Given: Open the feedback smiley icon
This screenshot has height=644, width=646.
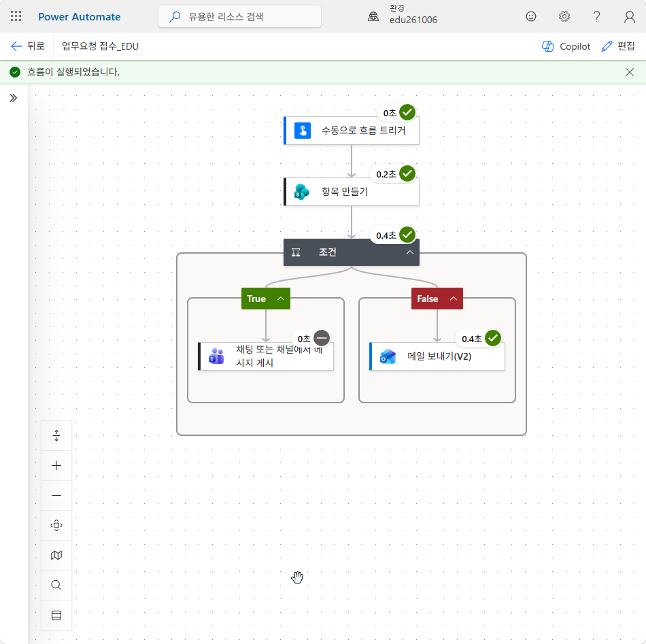Looking at the screenshot, I should tap(531, 16).
